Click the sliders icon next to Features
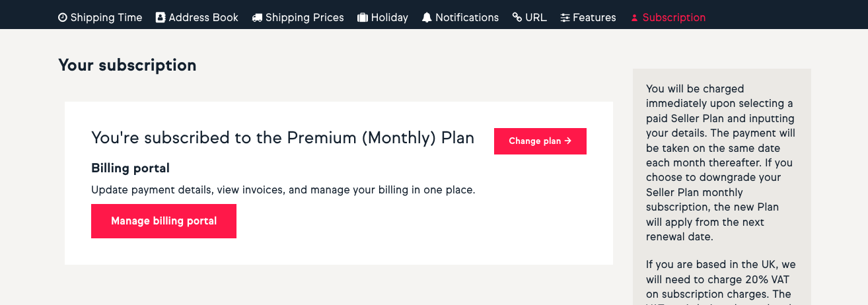 coord(565,18)
